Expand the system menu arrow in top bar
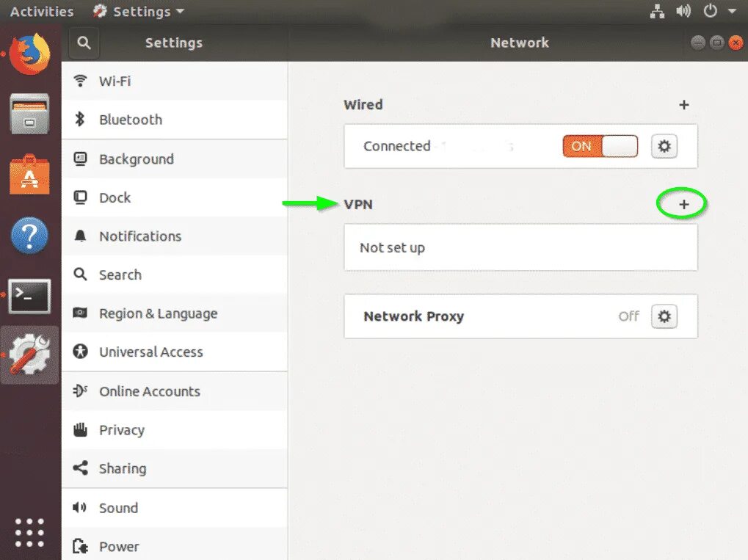This screenshot has height=560, width=748. 733,11
